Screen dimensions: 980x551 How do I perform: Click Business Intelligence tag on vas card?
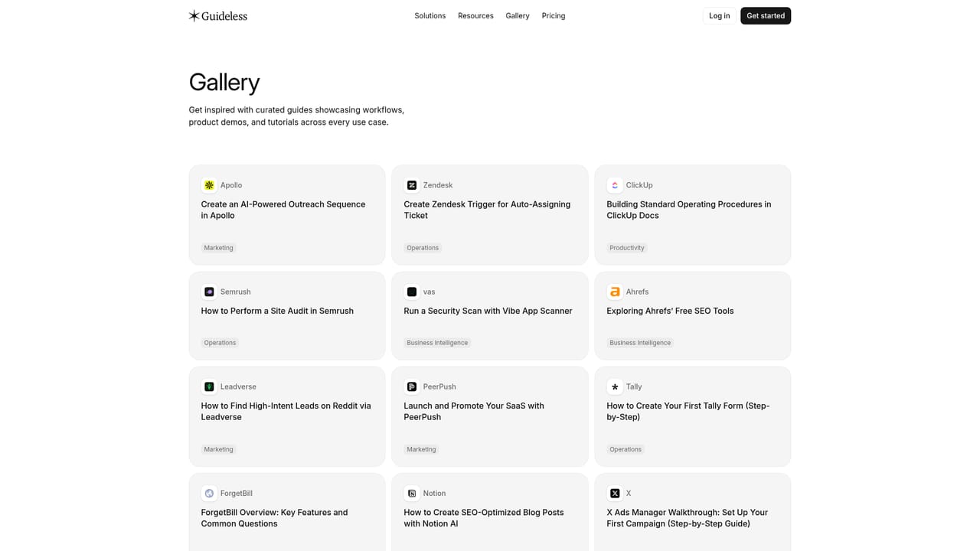click(437, 343)
